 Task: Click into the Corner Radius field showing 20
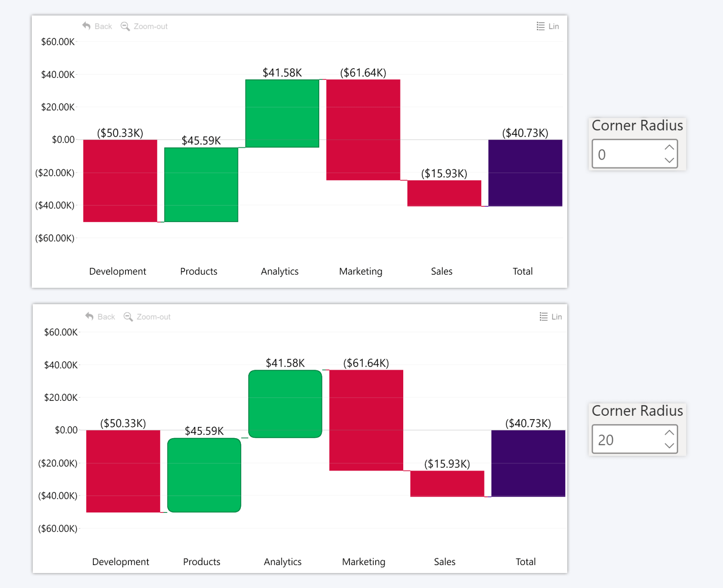(x=625, y=440)
